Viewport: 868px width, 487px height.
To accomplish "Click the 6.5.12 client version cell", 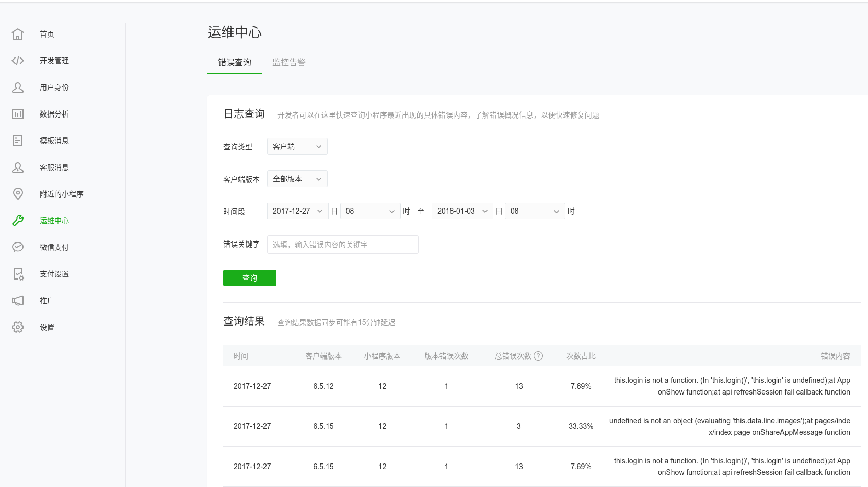I will click(x=323, y=386).
